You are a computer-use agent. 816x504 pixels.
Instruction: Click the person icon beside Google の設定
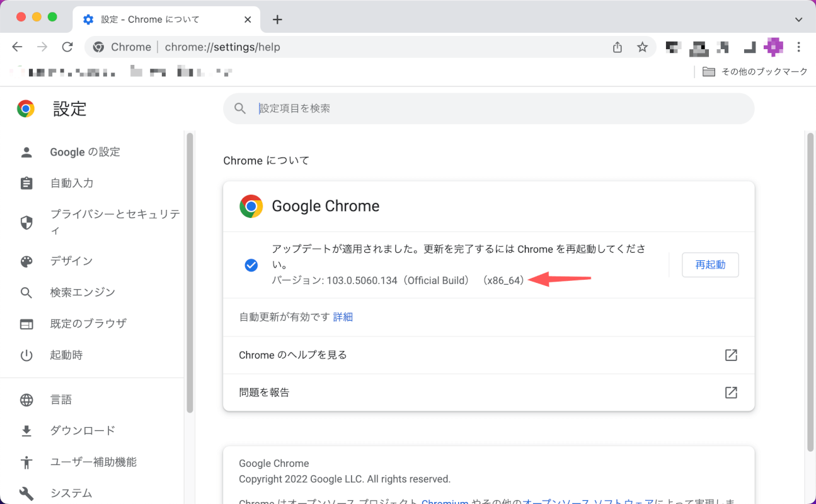coord(26,152)
